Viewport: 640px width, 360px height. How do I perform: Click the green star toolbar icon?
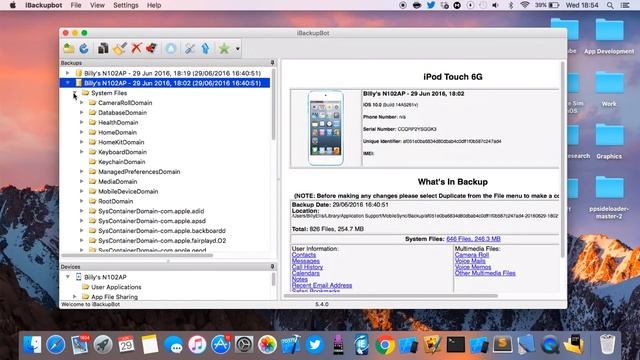224,49
